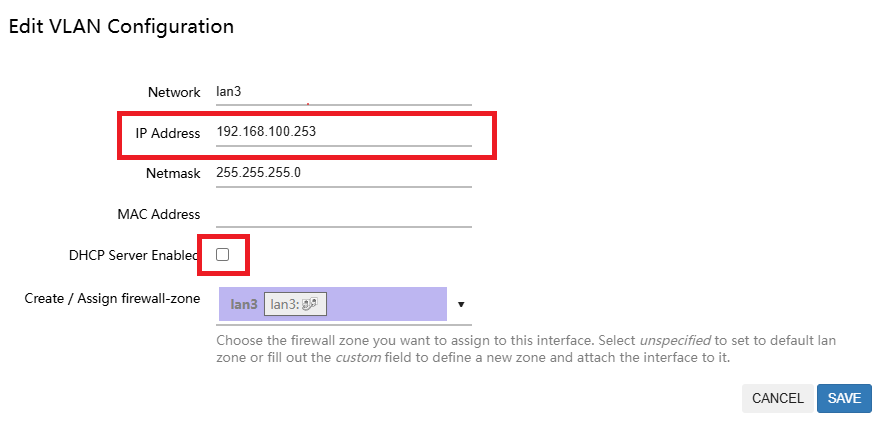Click the firewall zone help description text
This screenshot has height=423, width=878.
pos(526,349)
